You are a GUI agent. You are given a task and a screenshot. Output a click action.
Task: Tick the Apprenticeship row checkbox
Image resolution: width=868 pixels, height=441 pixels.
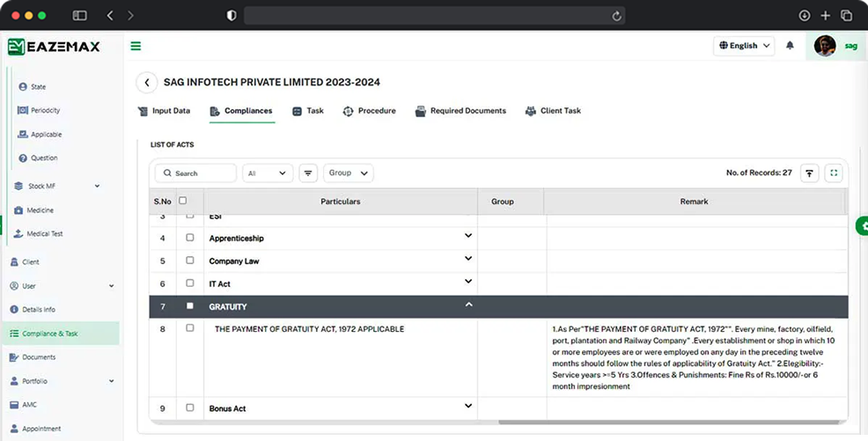point(190,238)
